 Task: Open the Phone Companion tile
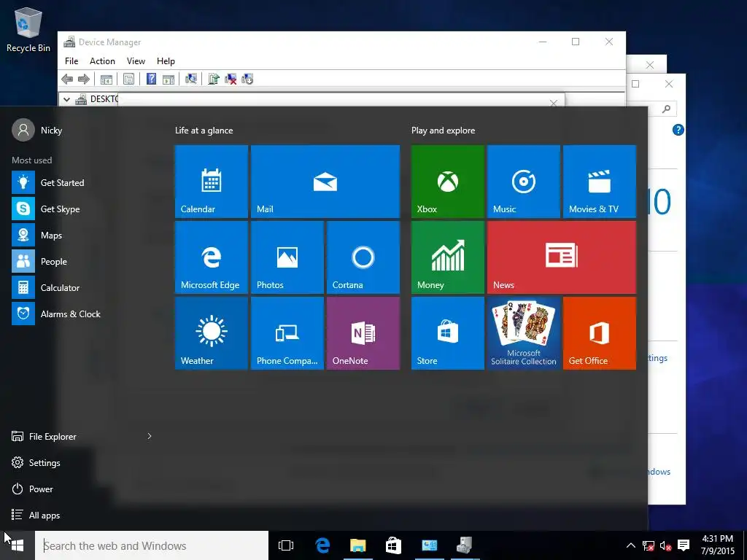287,332
